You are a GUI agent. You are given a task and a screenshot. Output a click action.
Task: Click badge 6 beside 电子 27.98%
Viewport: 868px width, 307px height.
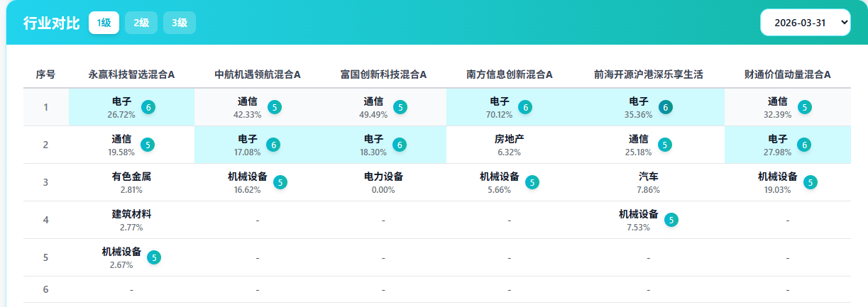[x=804, y=145]
